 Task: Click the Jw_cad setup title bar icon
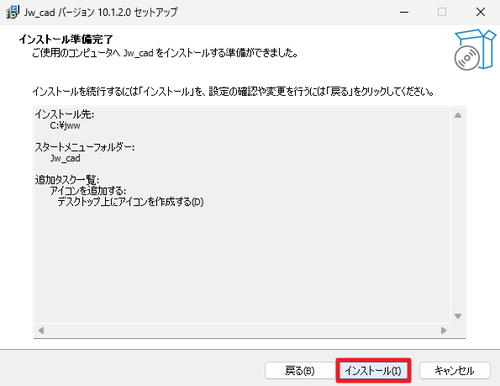point(13,12)
